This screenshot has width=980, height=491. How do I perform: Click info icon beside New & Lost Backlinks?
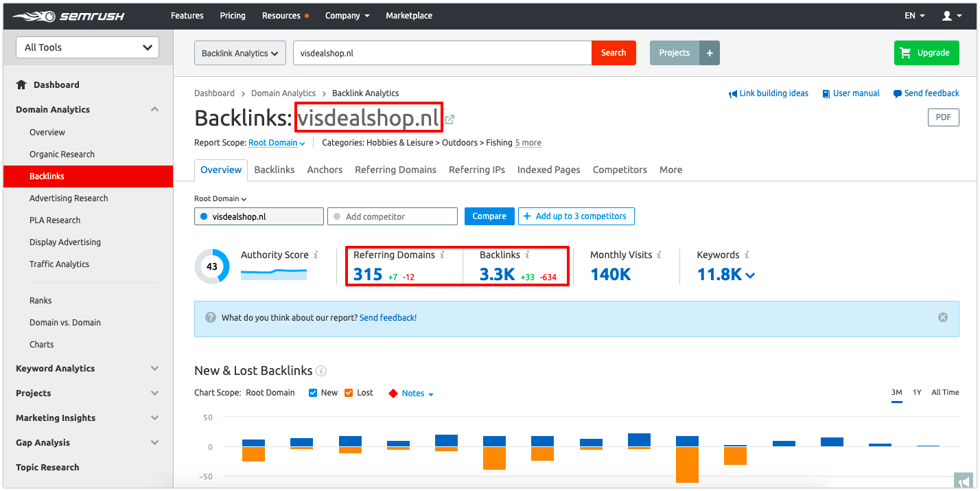pos(321,371)
